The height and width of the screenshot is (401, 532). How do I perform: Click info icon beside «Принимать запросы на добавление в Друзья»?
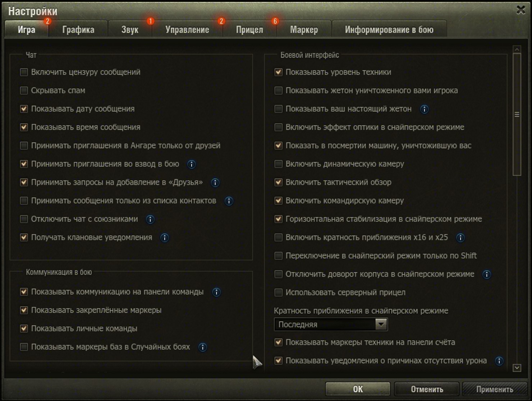click(x=215, y=183)
